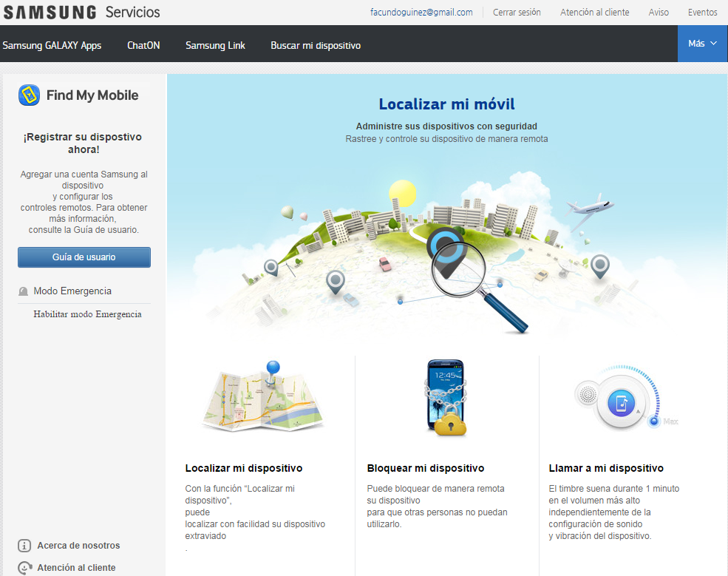Click the Bloquear mi dispositivo heading

coord(426,468)
